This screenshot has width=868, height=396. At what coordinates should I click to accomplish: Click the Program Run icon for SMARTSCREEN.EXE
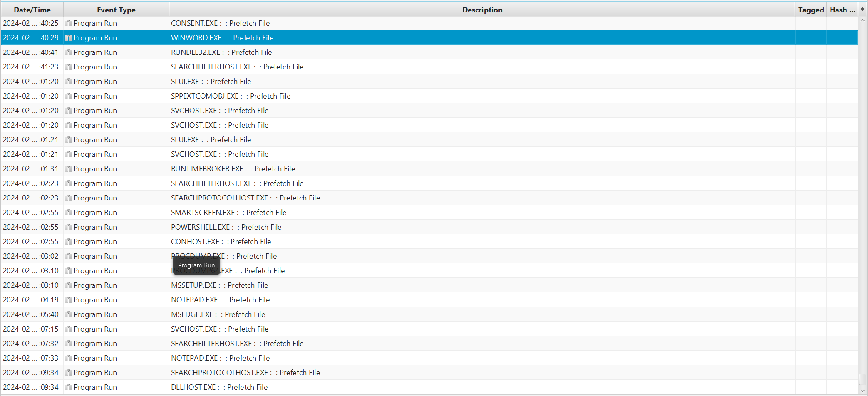pos(69,213)
